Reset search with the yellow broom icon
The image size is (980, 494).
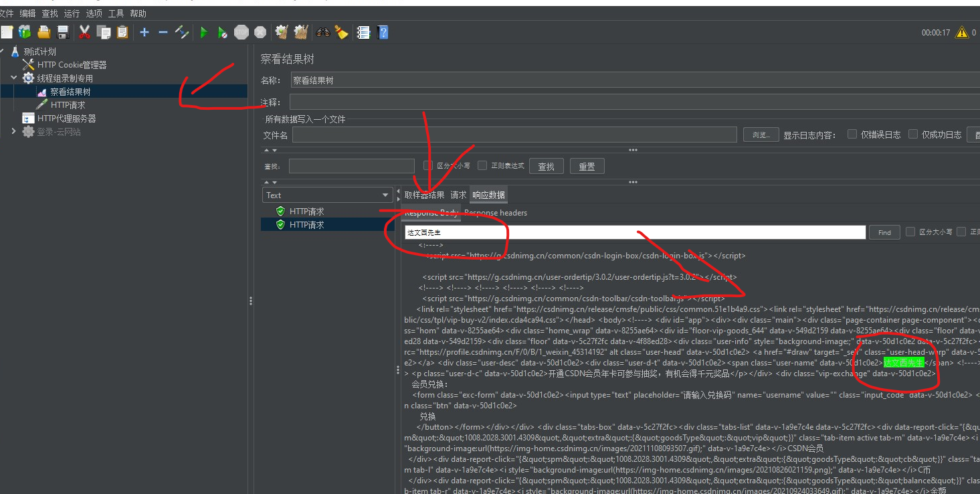click(341, 31)
